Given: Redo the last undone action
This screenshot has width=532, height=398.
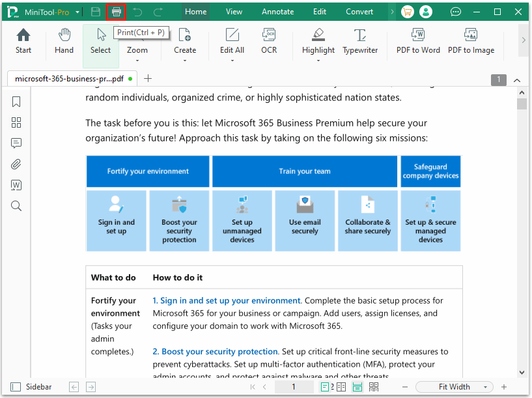Looking at the screenshot, I should point(158,12).
